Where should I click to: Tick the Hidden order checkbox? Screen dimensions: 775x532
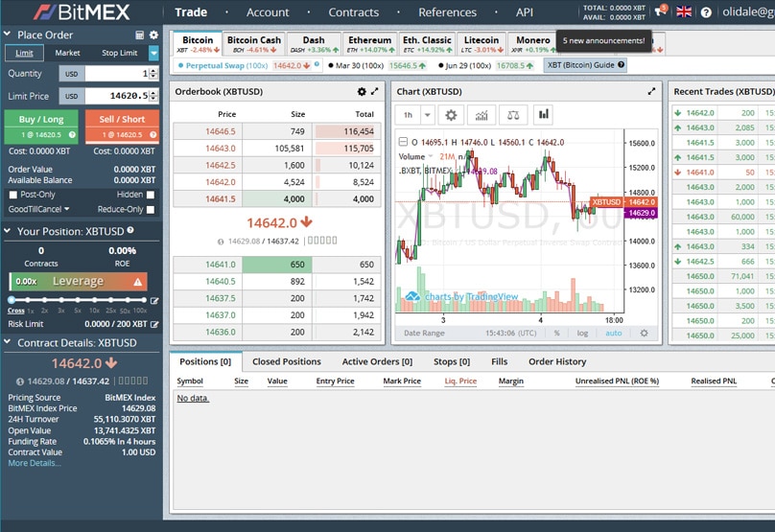tap(150, 195)
